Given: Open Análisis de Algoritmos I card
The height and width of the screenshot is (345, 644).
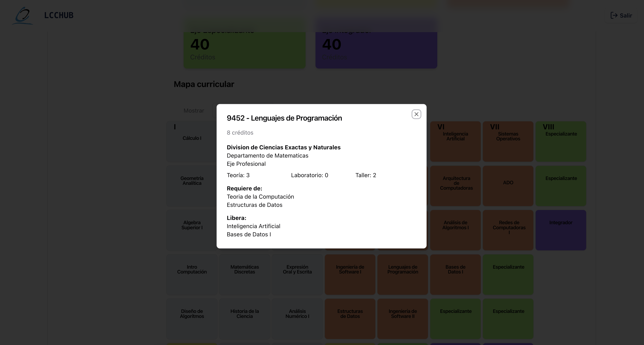Looking at the screenshot, I should click(456, 230).
